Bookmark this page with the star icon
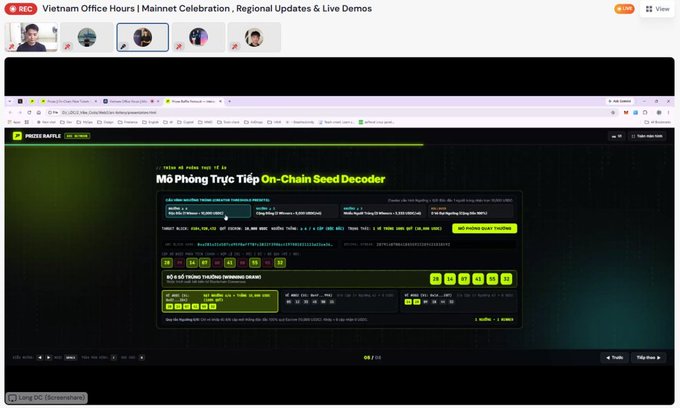Viewport: 680px width, 408px height. click(x=613, y=112)
